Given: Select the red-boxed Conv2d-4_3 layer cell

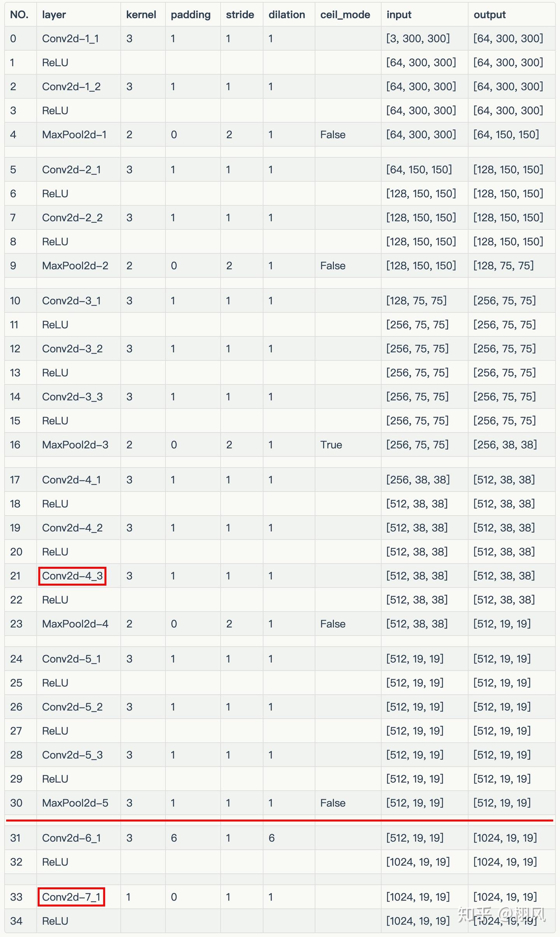Looking at the screenshot, I should pos(72,576).
